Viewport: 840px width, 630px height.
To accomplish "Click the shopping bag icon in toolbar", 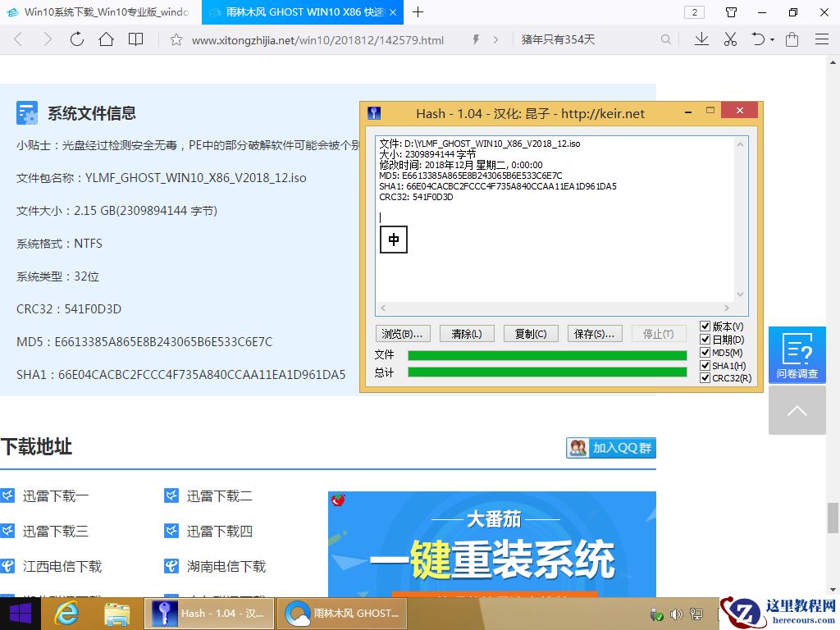I will [791, 39].
